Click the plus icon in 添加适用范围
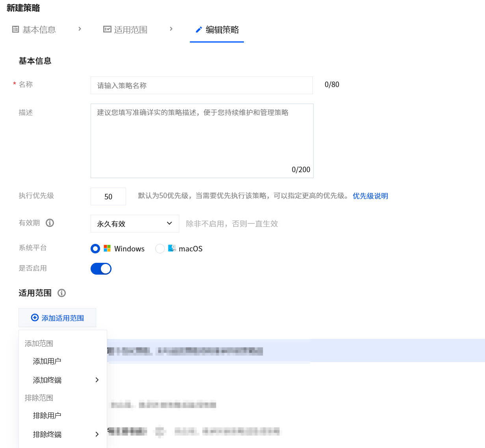Viewport: 485px width, 448px height. point(35,318)
